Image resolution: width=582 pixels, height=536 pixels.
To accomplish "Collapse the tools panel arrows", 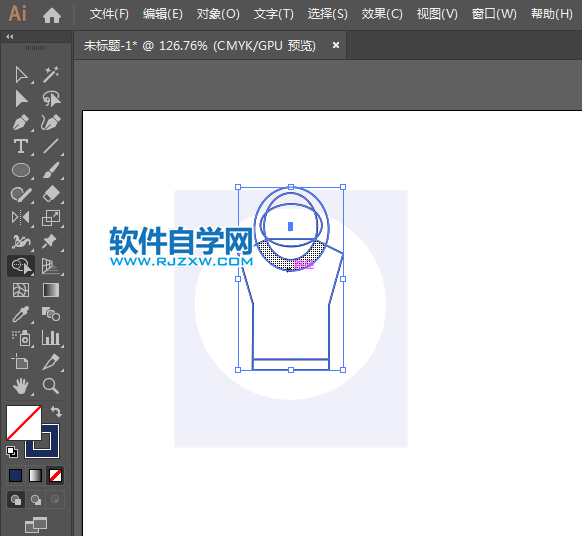I will point(10,36).
